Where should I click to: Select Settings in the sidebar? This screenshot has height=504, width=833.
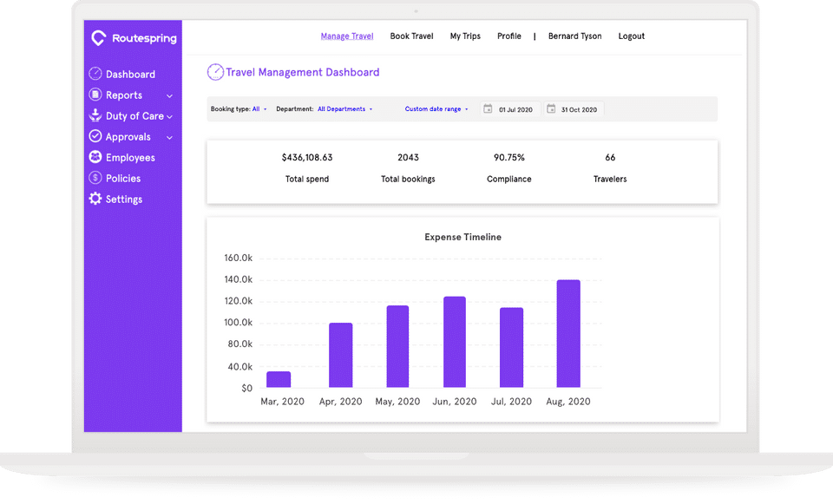coord(124,200)
